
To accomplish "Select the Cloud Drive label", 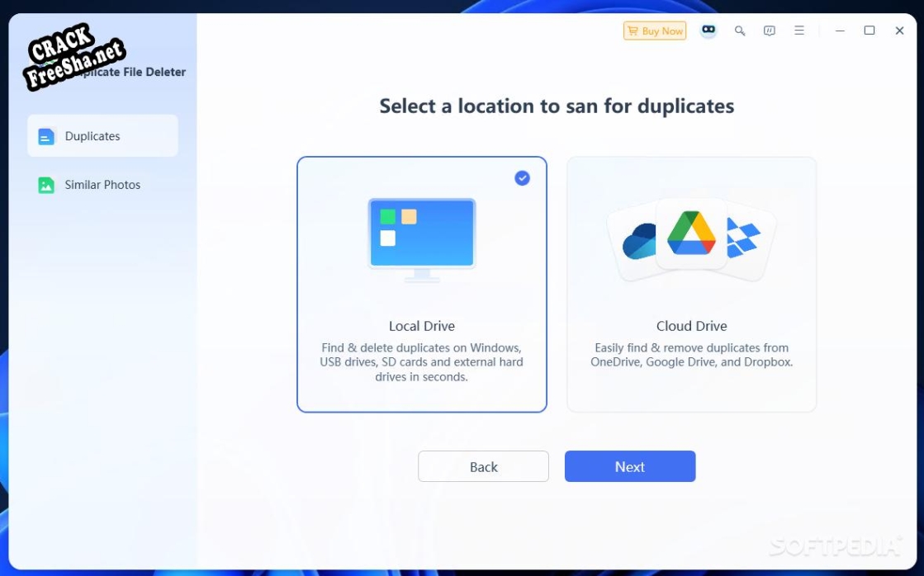I will coord(691,326).
